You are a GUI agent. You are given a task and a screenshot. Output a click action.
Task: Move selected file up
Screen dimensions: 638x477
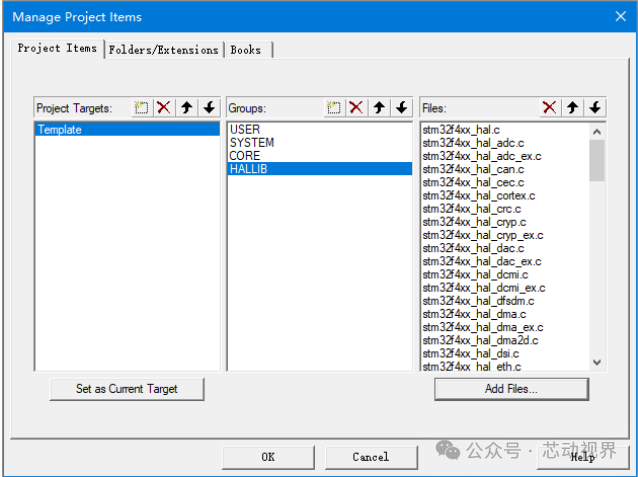click(x=572, y=108)
